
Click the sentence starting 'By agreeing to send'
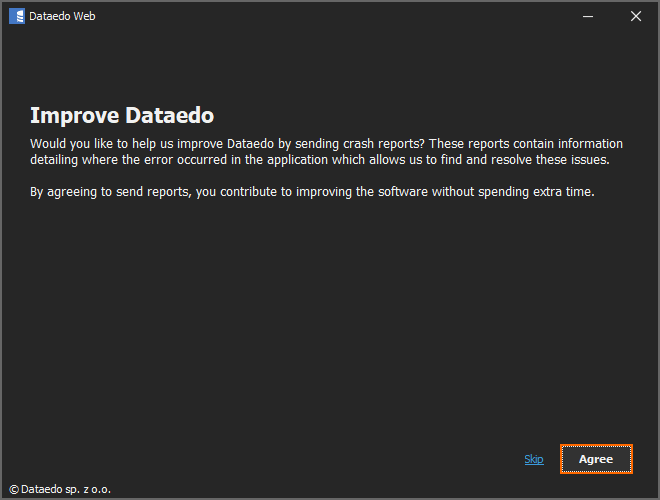click(x=312, y=191)
